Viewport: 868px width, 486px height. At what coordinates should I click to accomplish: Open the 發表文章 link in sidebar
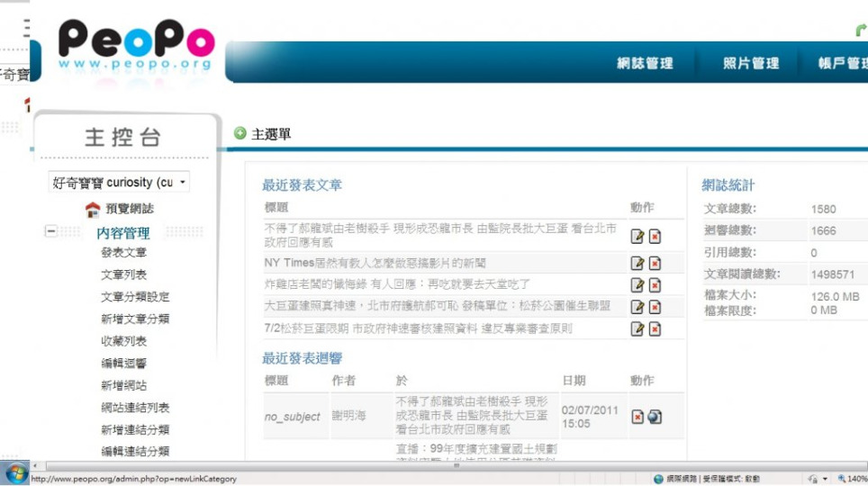pos(124,253)
